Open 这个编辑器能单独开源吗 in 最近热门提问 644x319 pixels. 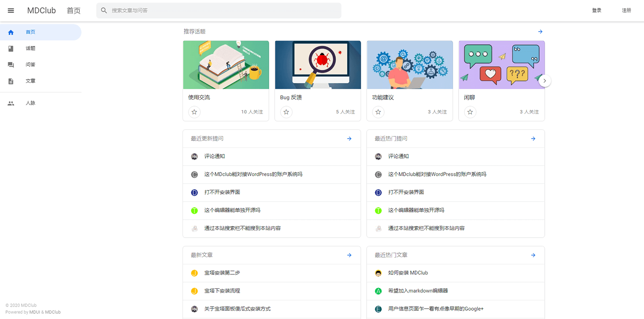pyautogui.click(x=456, y=211)
